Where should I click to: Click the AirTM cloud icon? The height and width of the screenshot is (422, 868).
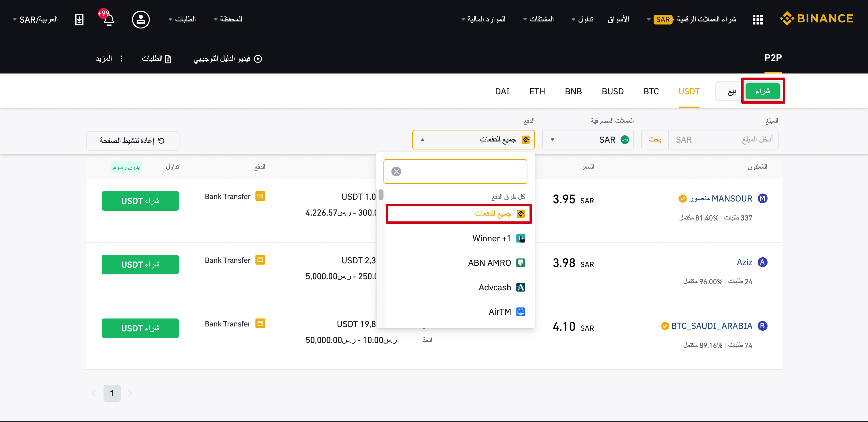click(521, 312)
